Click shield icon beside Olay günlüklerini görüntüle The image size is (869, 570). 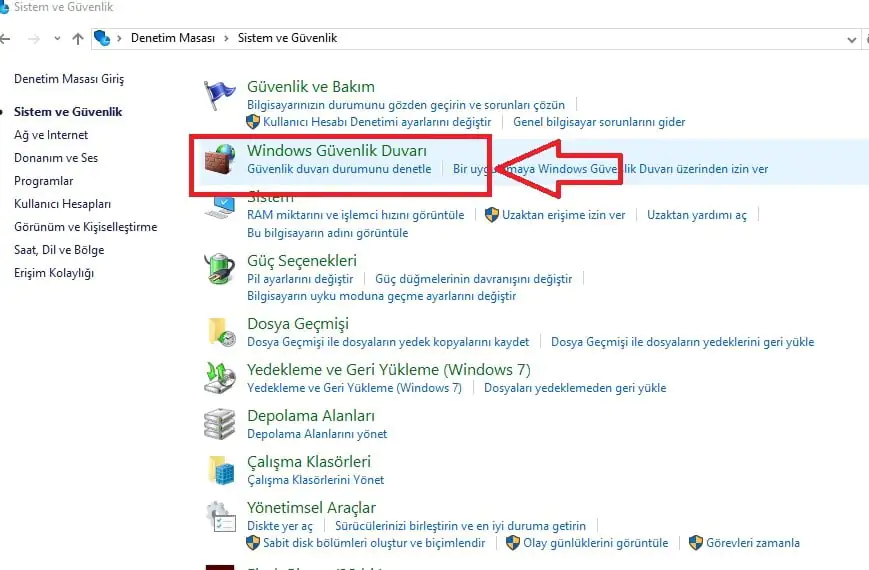(513, 542)
